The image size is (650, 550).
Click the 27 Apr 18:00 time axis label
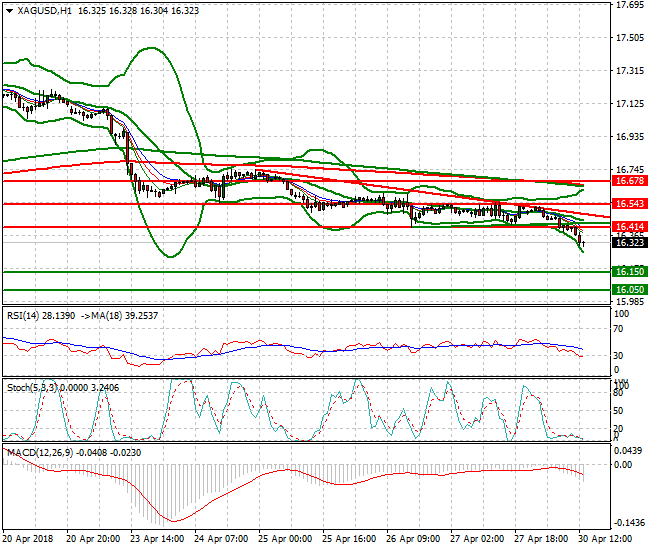tap(544, 537)
